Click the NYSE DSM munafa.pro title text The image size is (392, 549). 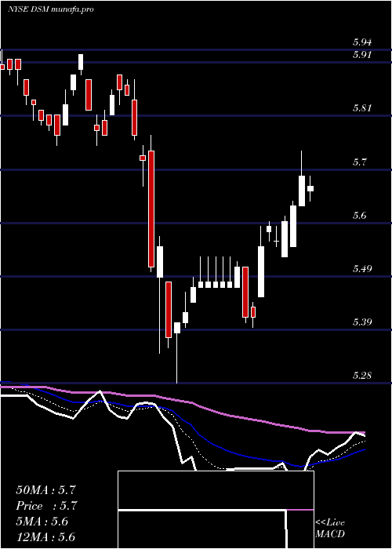tap(51, 9)
